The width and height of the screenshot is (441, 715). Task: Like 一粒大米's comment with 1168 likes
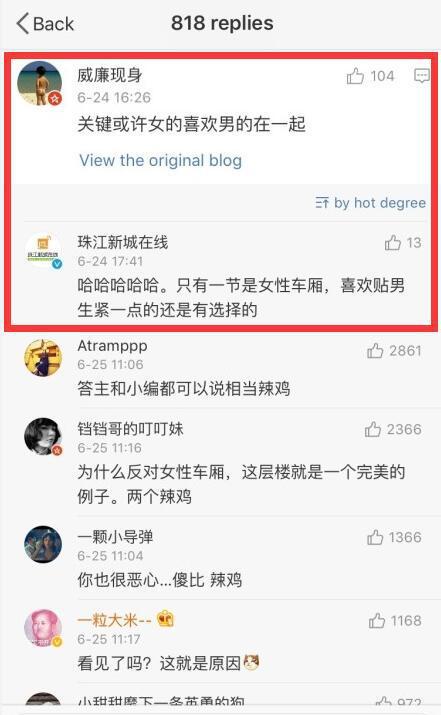point(377,621)
